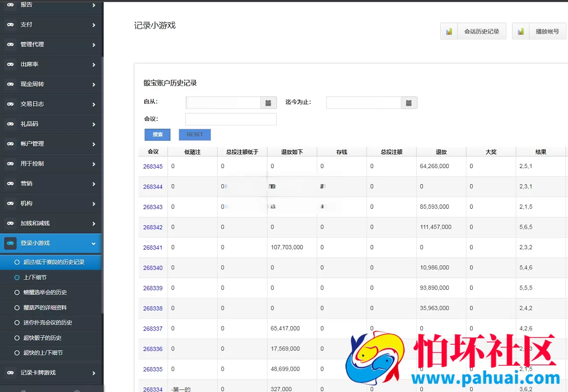The image size is (568, 392).
Task: Click the gamepad icon beside 记录卡牌游戏
Action: (x=10, y=373)
